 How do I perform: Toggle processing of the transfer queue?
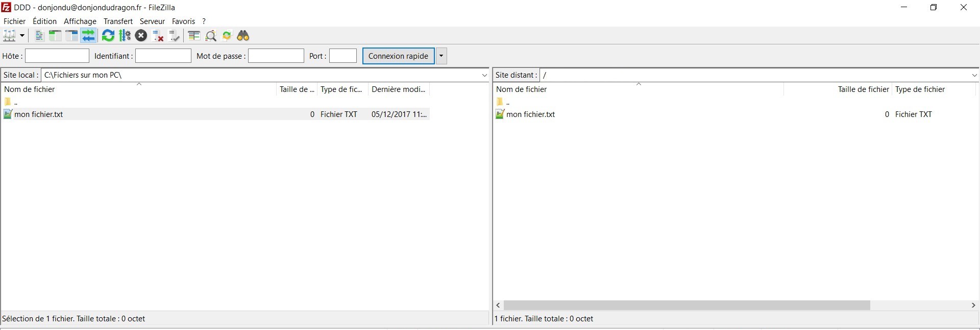(125, 36)
